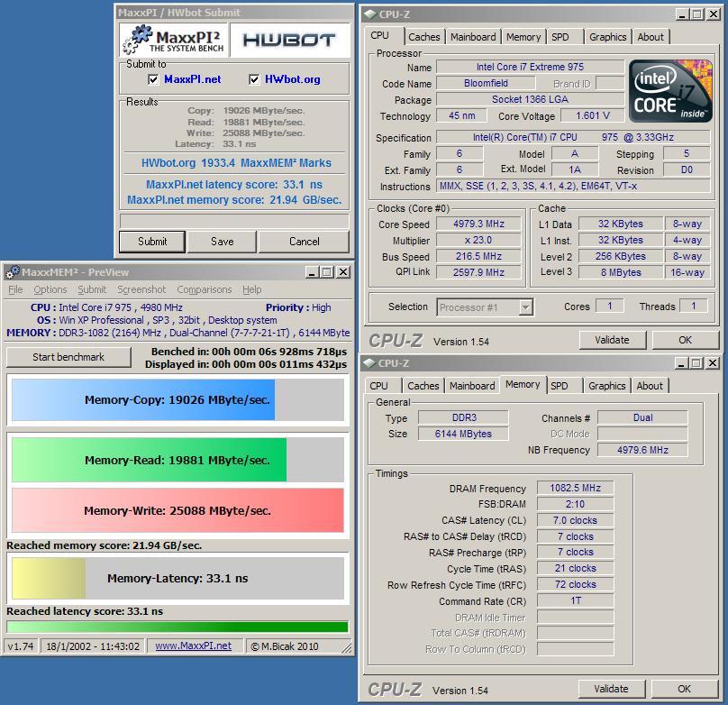
Task: Click the Intel Core i7 inside badge
Action: [x=670, y=90]
